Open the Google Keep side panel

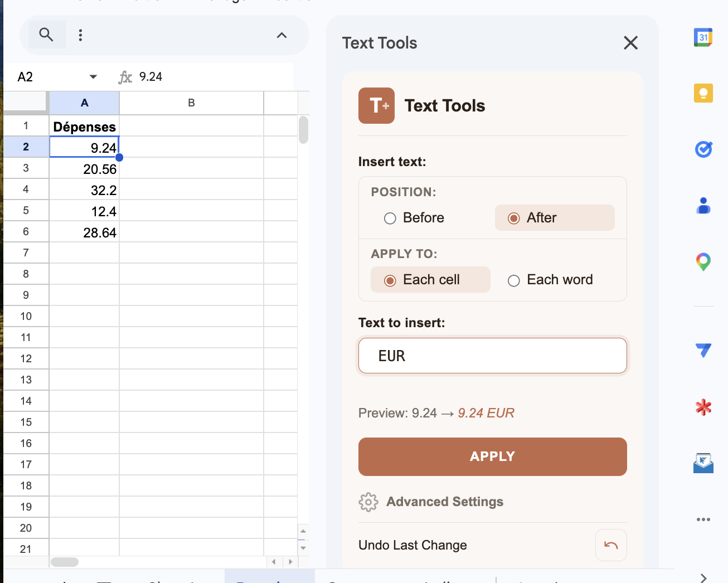(703, 93)
